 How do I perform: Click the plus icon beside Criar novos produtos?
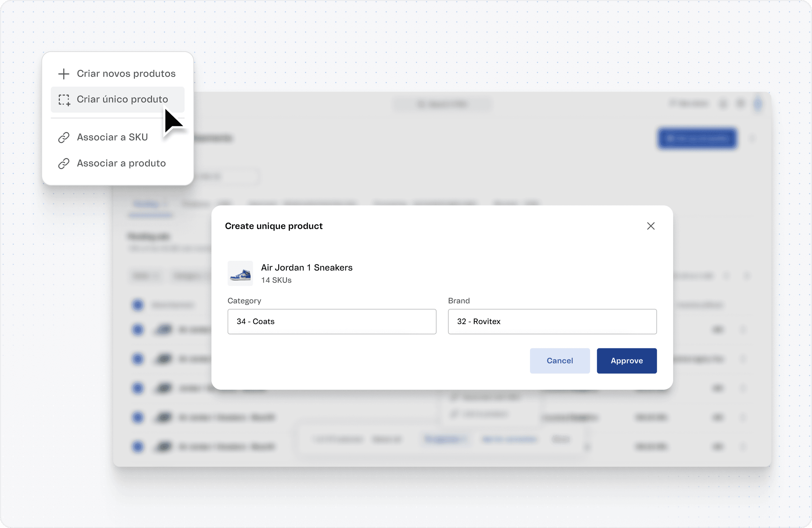(64, 74)
